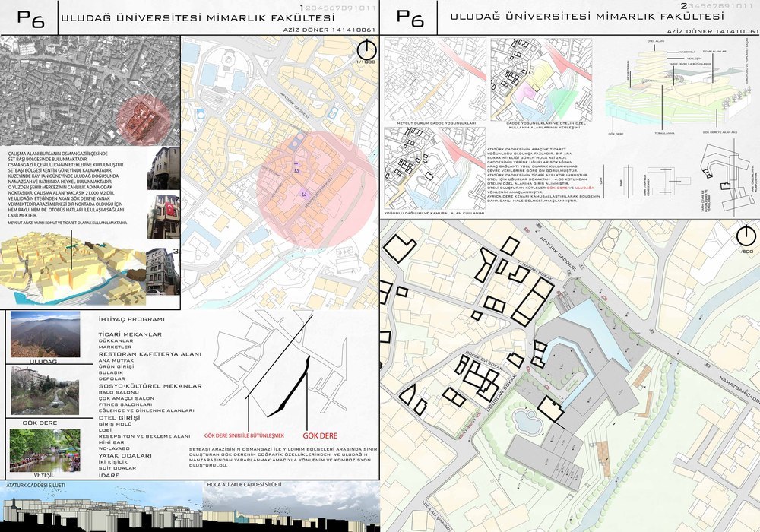Select the left board title 'ULUDAĞ ÜNİVERSİTESİ MİMARLIK FAKÜLTESİ'

point(198,18)
